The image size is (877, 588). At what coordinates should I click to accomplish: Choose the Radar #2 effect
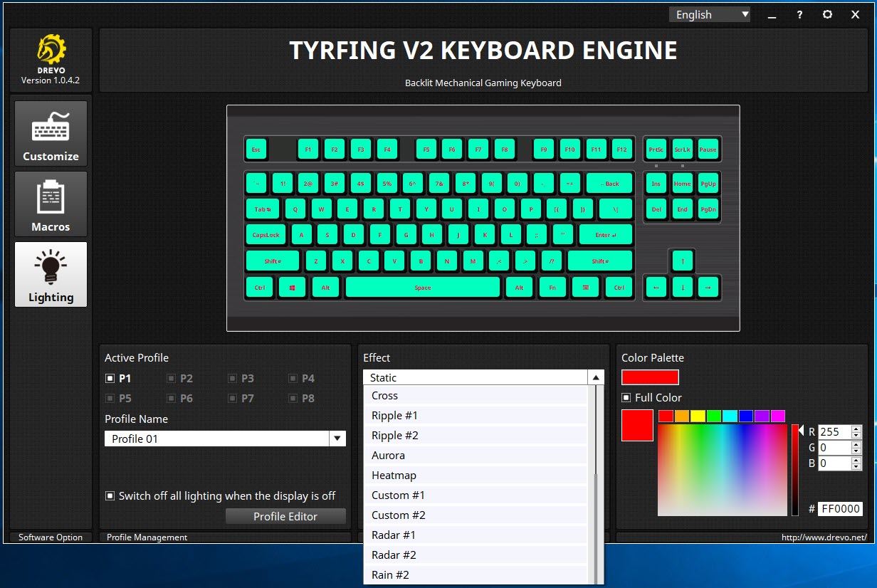click(476, 555)
